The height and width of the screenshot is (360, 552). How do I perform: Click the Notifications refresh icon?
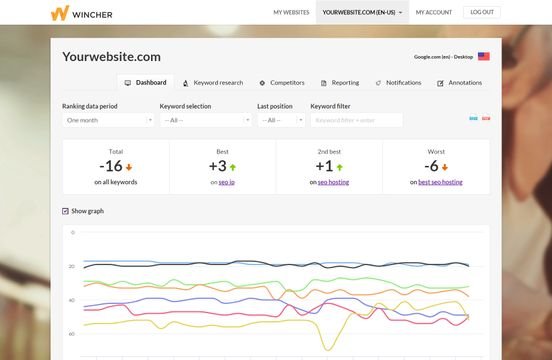pos(378,83)
